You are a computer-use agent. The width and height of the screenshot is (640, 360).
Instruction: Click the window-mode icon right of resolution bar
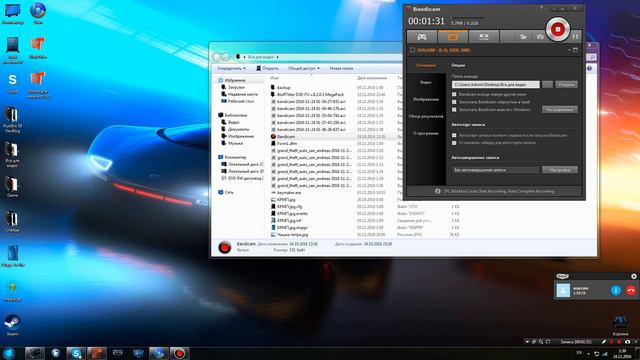click(575, 50)
